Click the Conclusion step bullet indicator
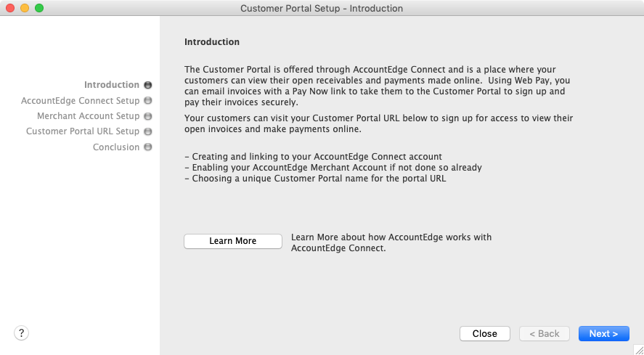Screen dimensions: 644x355 pyautogui.click(x=148, y=147)
